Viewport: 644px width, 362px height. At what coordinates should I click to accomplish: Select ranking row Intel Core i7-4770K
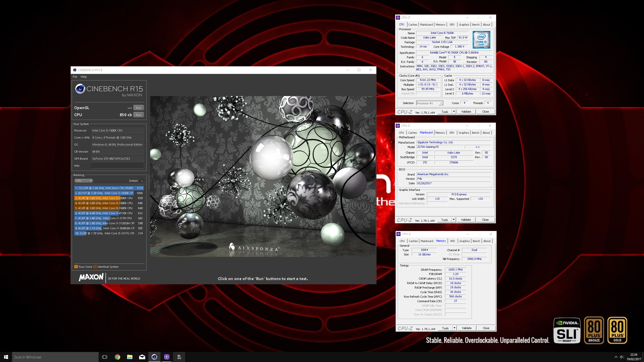pos(109,213)
